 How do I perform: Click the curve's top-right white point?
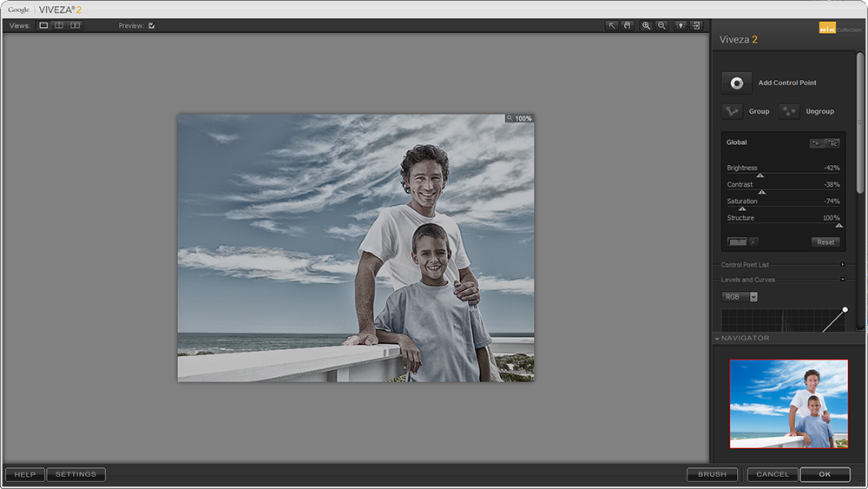[845, 309]
